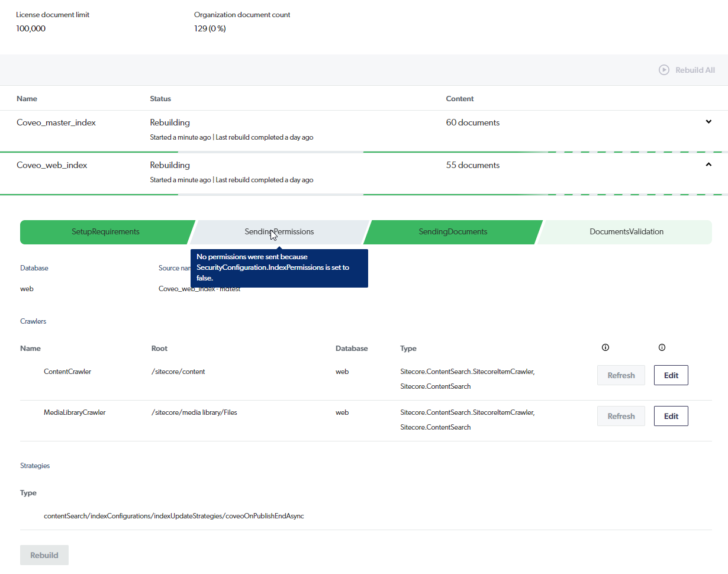The height and width of the screenshot is (574, 728).
Task: Select the SetupRequirements step
Action: coord(105,232)
